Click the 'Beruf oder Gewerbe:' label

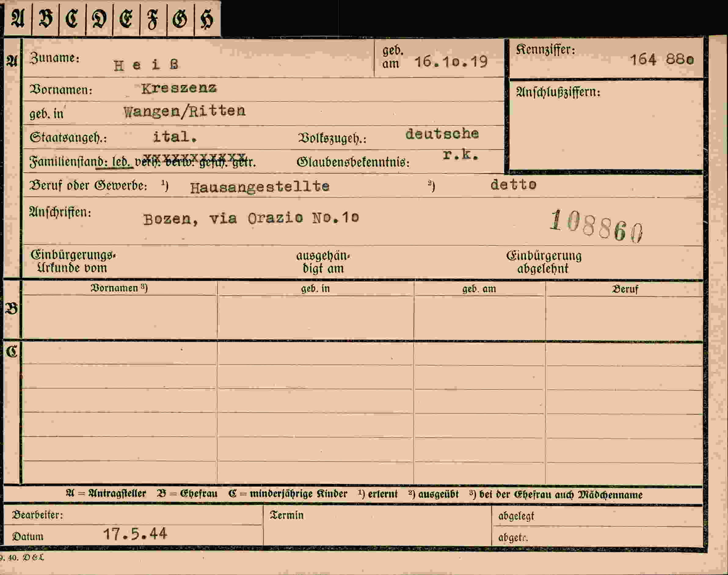(x=88, y=186)
